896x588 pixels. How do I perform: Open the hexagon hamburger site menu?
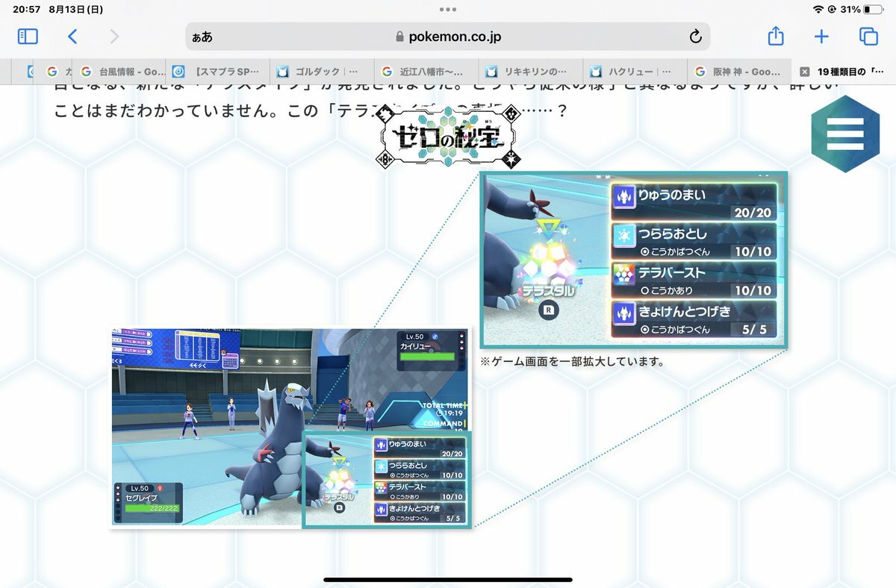pyautogui.click(x=845, y=134)
